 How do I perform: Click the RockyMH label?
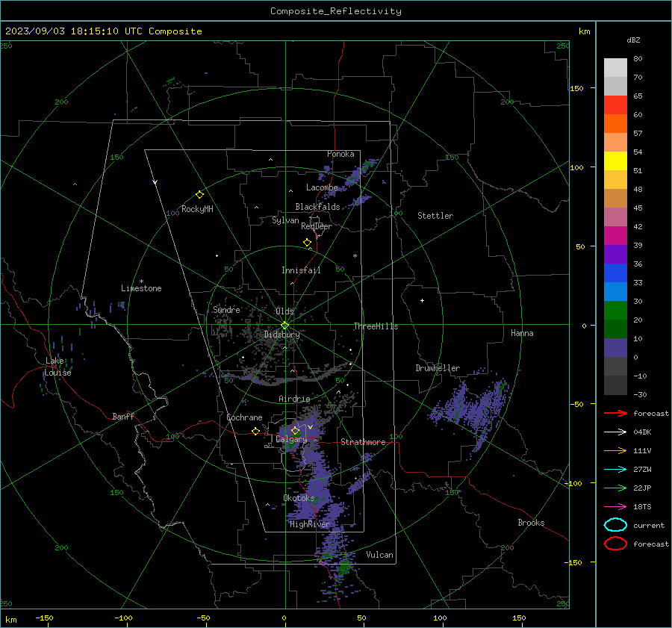197,209
